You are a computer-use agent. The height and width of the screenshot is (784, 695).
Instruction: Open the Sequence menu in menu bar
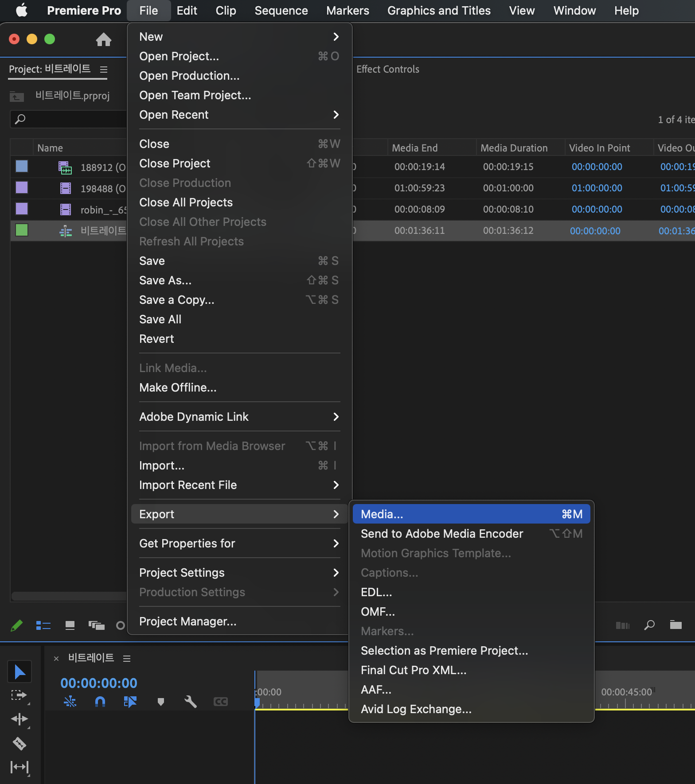(281, 11)
